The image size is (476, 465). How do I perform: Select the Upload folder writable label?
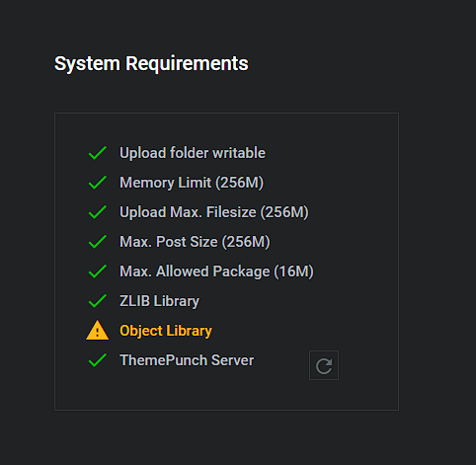click(x=193, y=153)
